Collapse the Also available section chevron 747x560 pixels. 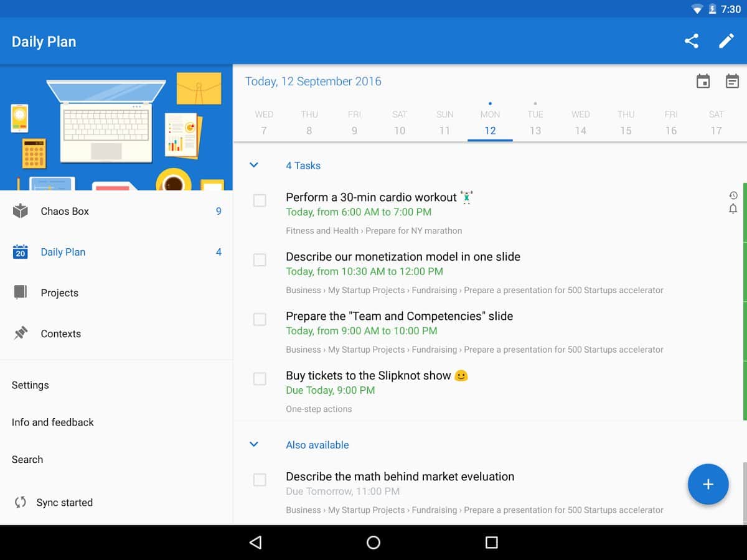[253, 445]
